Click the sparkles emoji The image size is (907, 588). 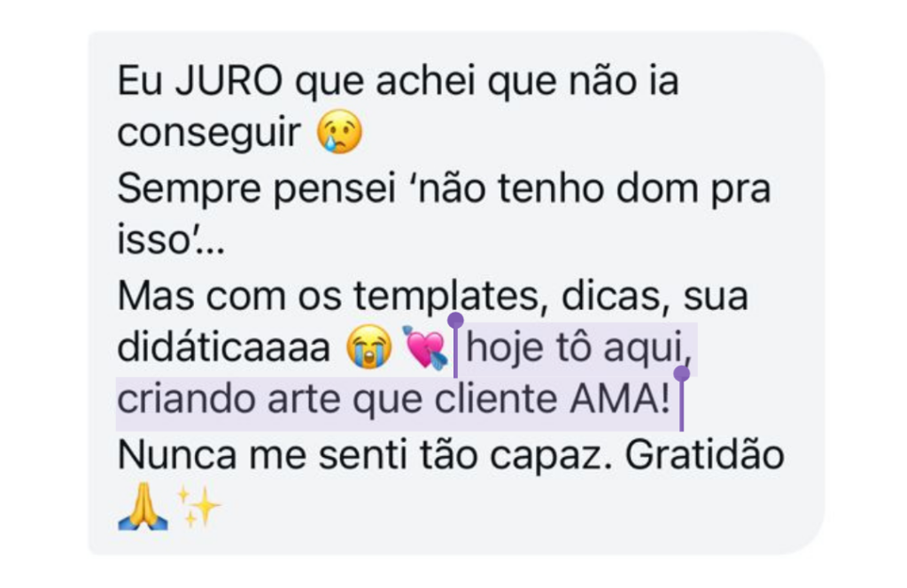click(x=198, y=507)
